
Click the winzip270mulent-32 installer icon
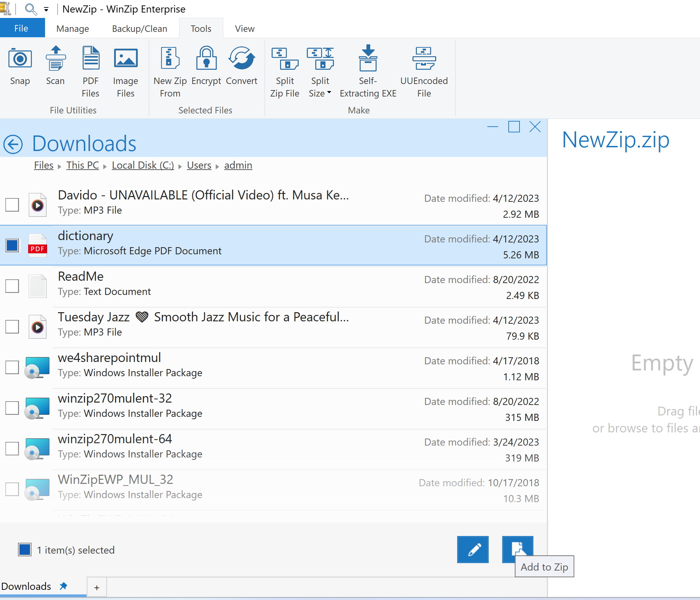click(x=37, y=408)
